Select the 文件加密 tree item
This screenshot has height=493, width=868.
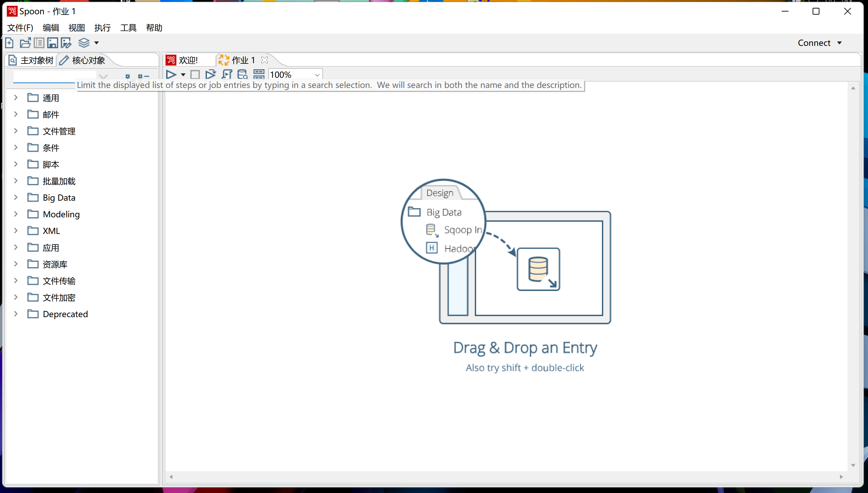point(59,297)
